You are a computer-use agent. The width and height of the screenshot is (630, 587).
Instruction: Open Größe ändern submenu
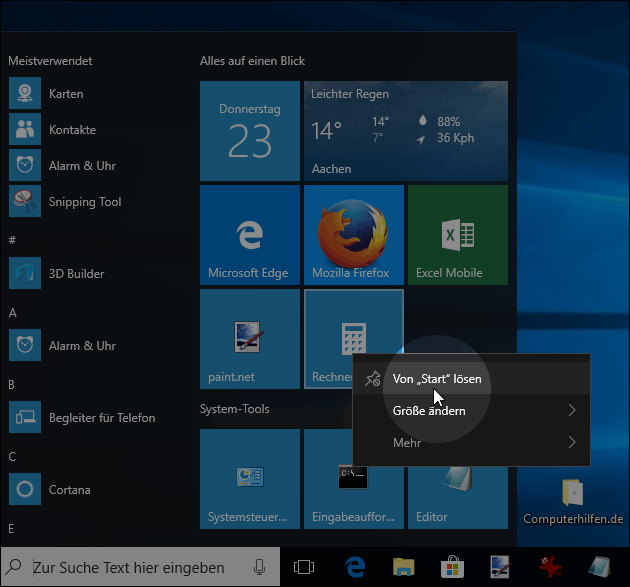(x=471, y=411)
